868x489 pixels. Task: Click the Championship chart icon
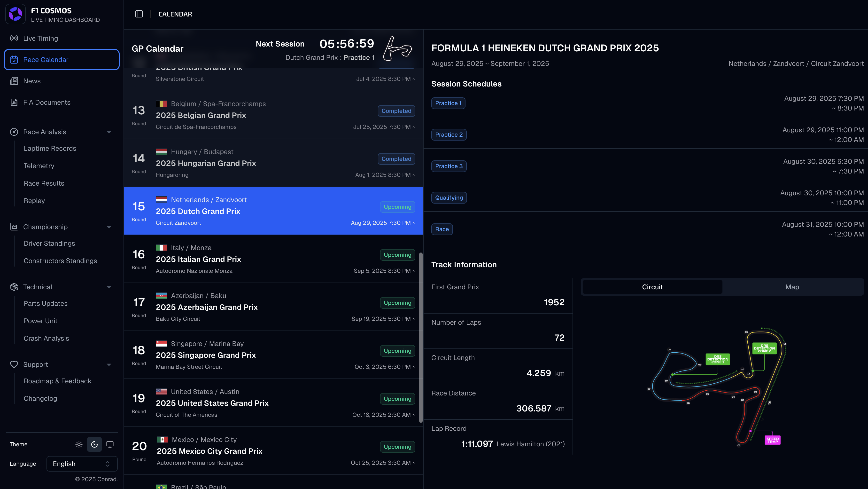(14, 227)
